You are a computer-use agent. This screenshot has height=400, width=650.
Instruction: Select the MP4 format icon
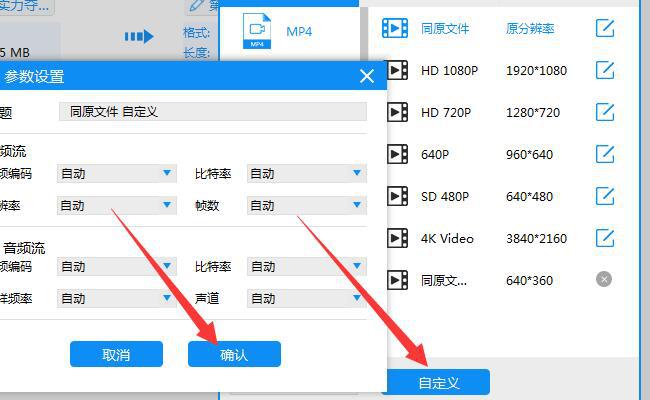click(x=258, y=32)
